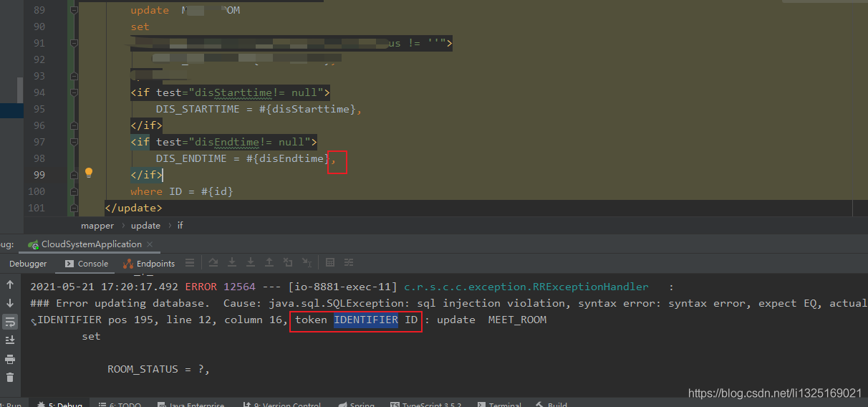The width and height of the screenshot is (868, 407).
Task: Place cursor after where ID = #{id}
Action: tap(234, 191)
